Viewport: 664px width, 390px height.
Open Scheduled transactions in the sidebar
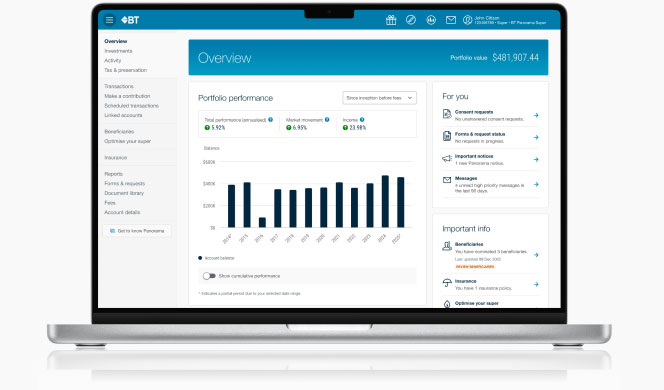tap(131, 106)
